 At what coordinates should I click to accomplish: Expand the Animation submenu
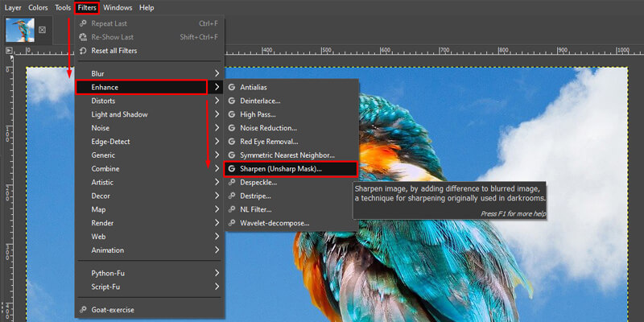coord(150,250)
